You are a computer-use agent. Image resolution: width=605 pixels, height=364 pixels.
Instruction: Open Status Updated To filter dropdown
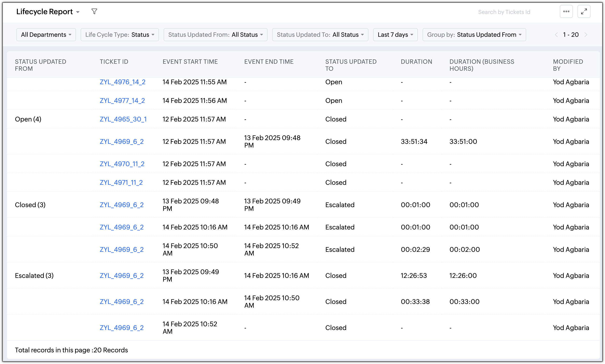320,35
